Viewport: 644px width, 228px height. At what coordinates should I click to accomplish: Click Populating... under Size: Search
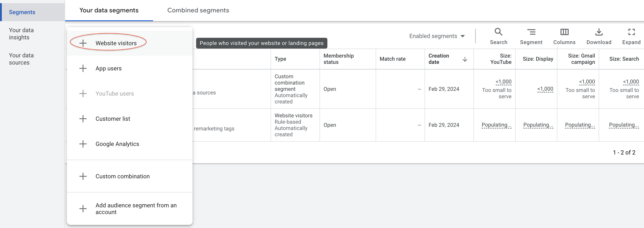click(x=624, y=125)
